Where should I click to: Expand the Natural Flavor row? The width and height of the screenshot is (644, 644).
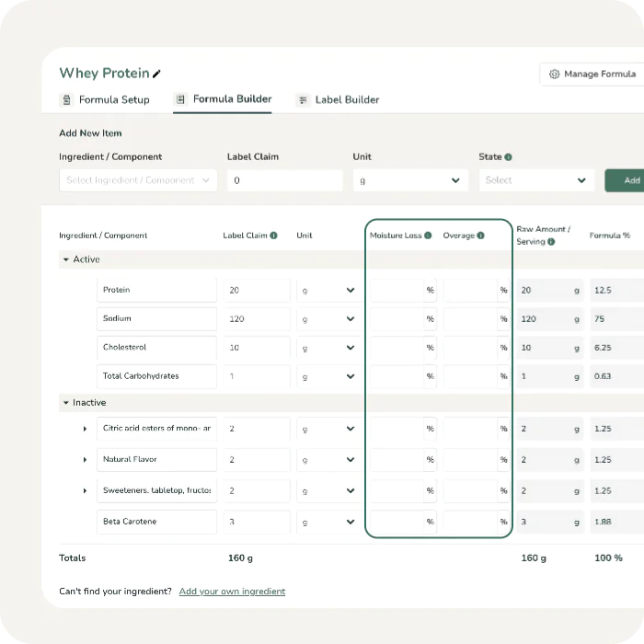85,459
